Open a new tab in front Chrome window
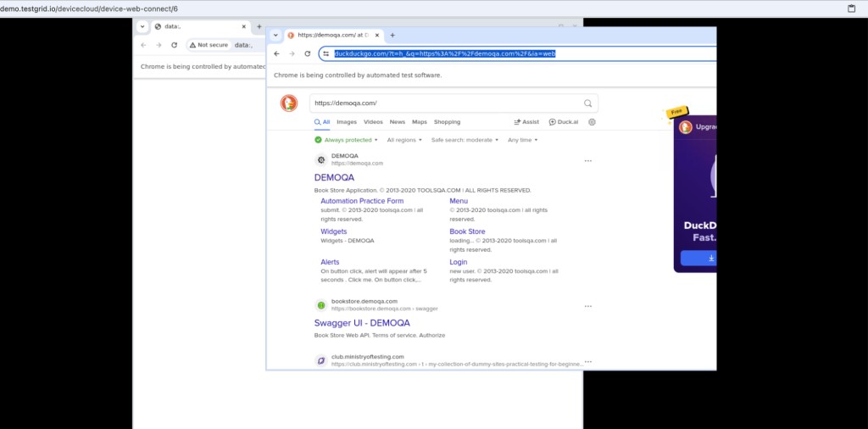 click(x=392, y=35)
